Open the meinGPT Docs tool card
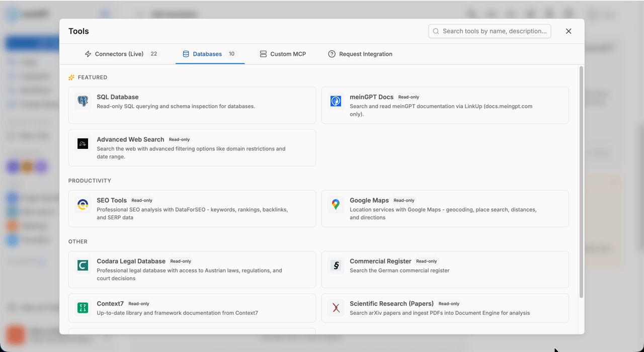 pyautogui.click(x=445, y=105)
